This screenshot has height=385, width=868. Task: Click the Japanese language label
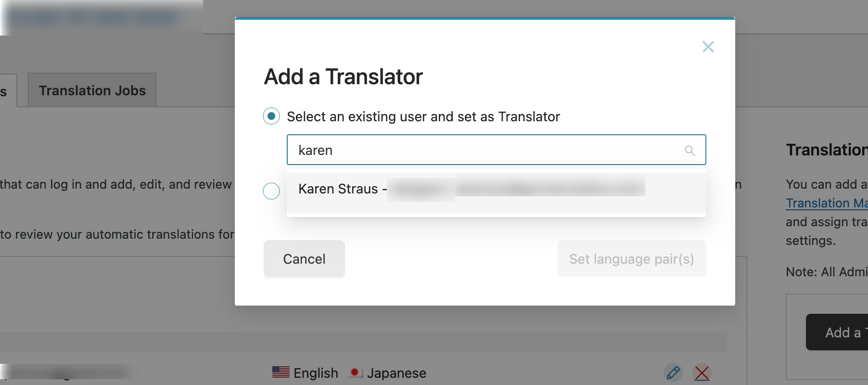[x=396, y=373]
